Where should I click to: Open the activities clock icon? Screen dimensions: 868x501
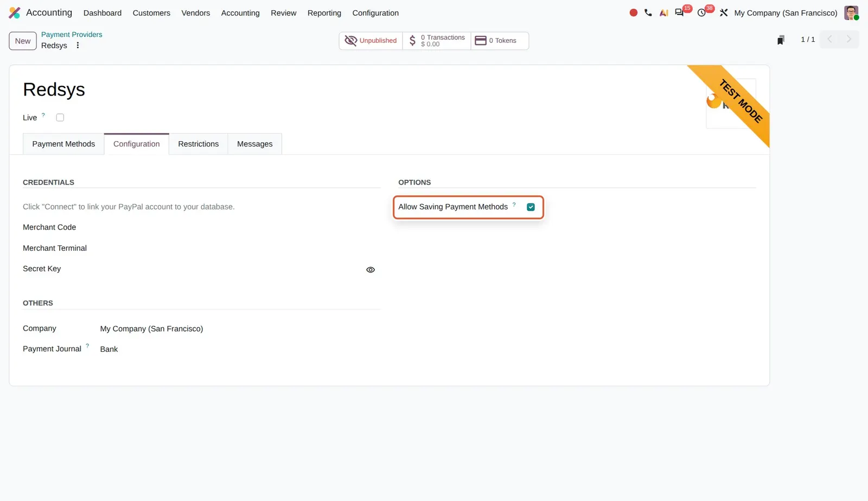pos(701,12)
